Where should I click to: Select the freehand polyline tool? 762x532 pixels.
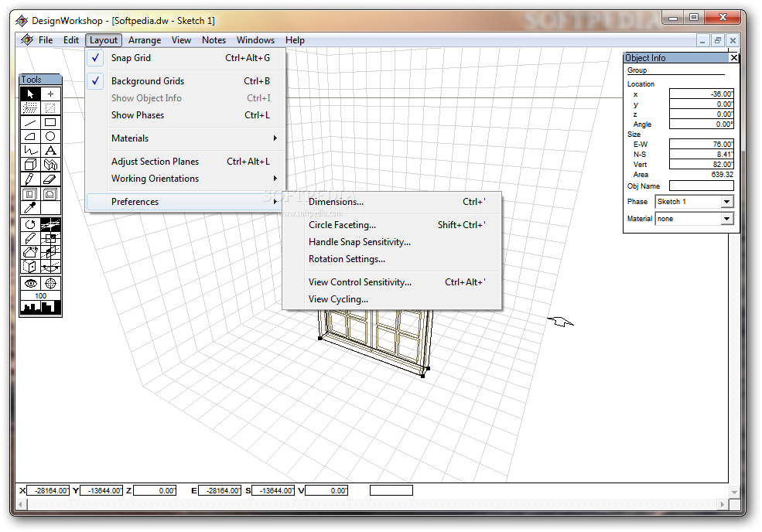pos(30,151)
